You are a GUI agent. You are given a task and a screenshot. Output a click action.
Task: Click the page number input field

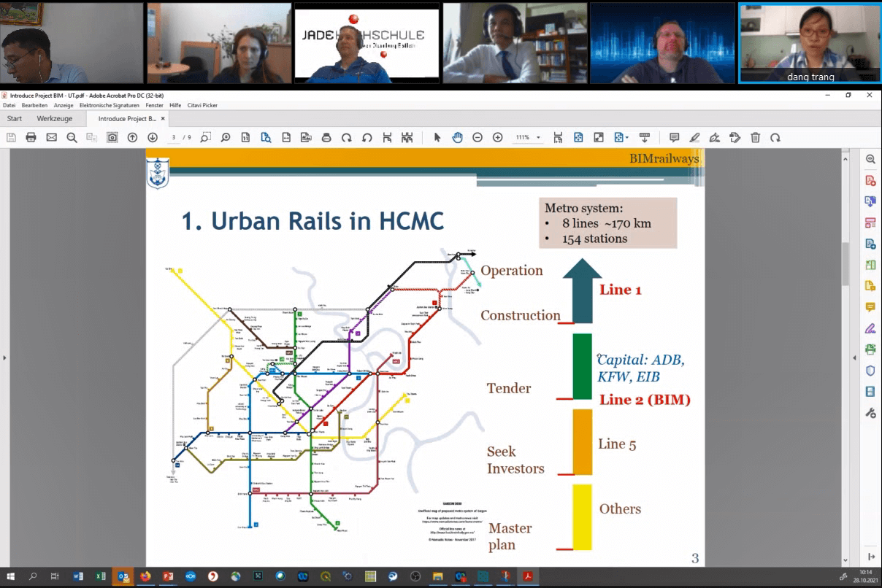[174, 137]
